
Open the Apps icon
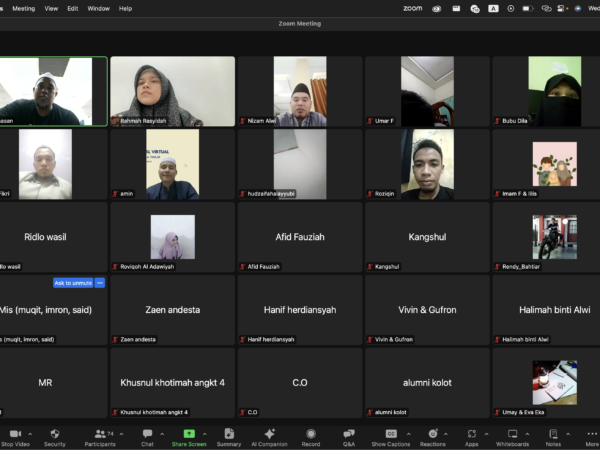[471, 434]
